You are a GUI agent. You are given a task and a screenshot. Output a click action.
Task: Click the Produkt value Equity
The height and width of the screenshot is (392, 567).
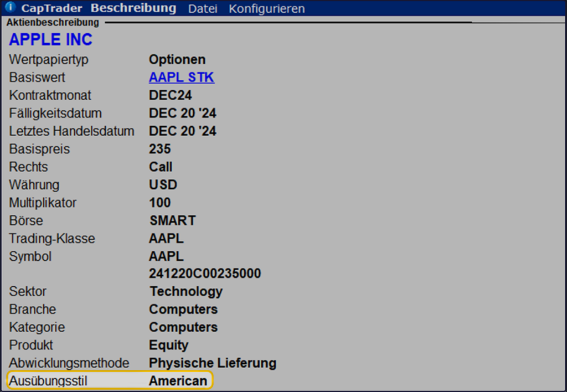(x=168, y=345)
